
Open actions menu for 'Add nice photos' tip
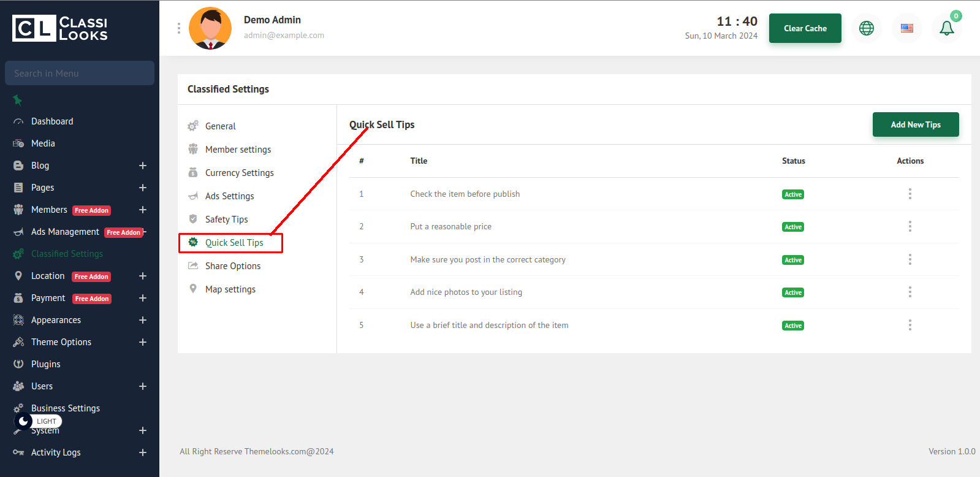point(910,292)
